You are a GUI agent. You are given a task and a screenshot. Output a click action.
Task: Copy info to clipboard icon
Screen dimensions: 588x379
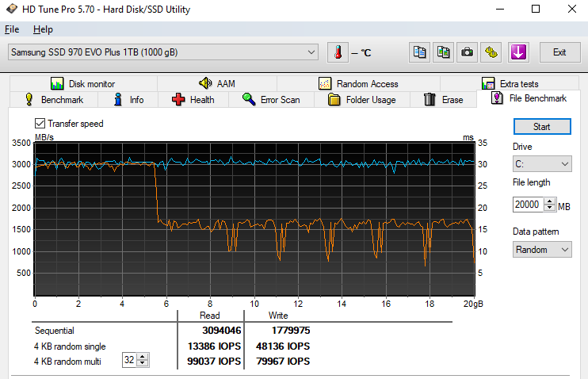419,52
